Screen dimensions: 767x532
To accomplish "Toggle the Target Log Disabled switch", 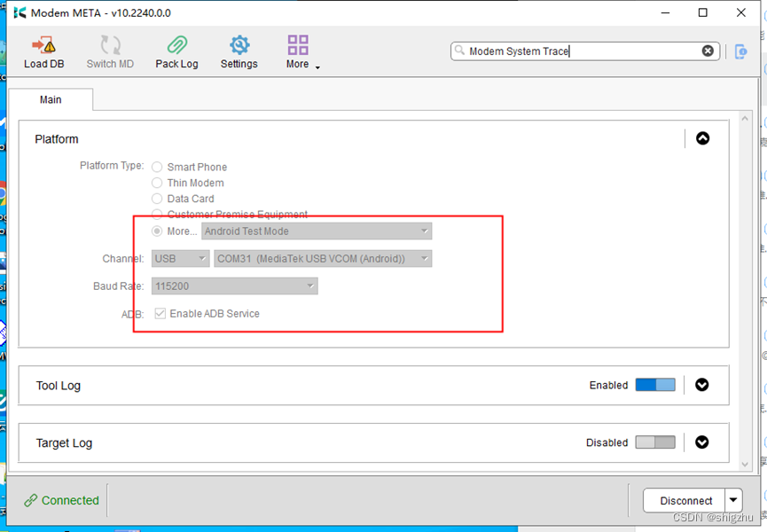I will [x=655, y=442].
